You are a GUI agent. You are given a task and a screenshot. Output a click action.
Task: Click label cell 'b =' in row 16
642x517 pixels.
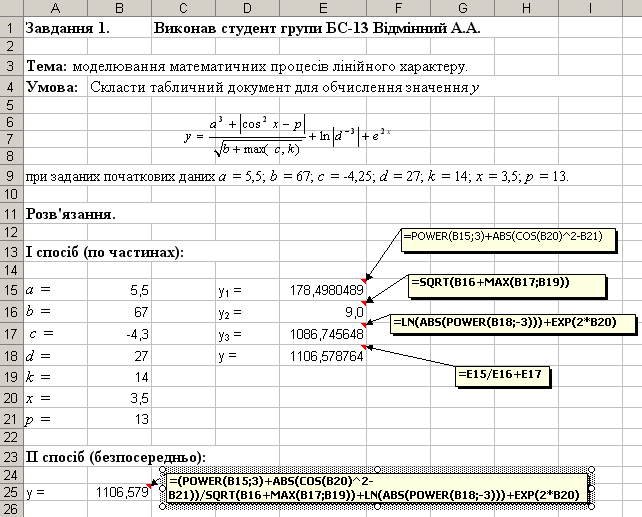(x=55, y=312)
